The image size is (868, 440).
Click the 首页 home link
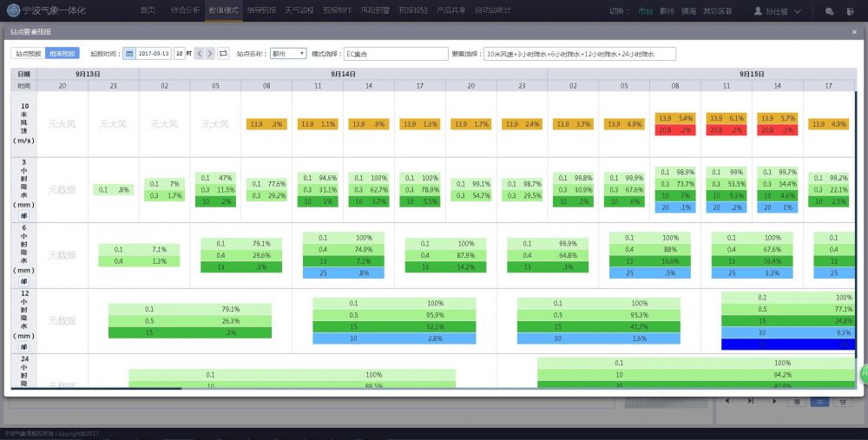pyautogui.click(x=148, y=10)
